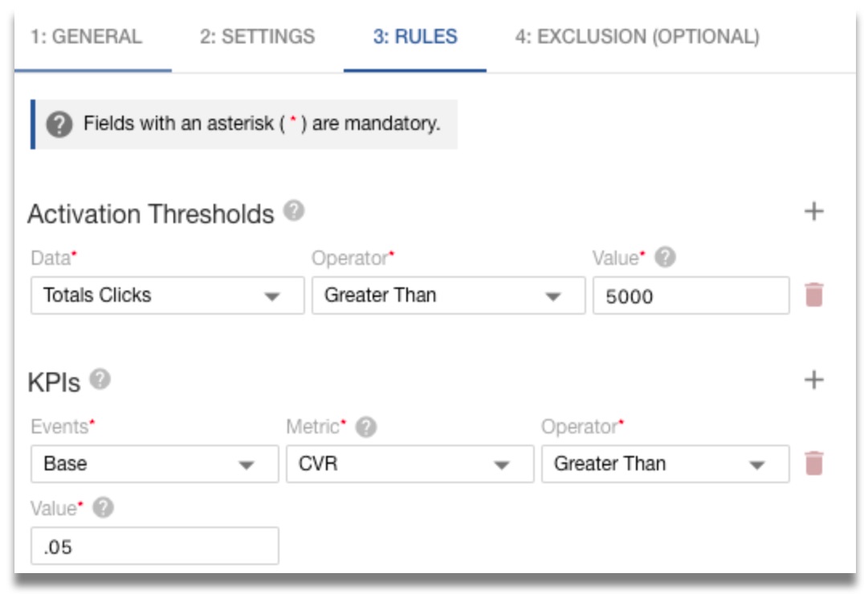The height and width of the screenshot is (602, 868).
Task: Switch to the 2: SETTINGS tab
Action: click(x=258, y=37)
